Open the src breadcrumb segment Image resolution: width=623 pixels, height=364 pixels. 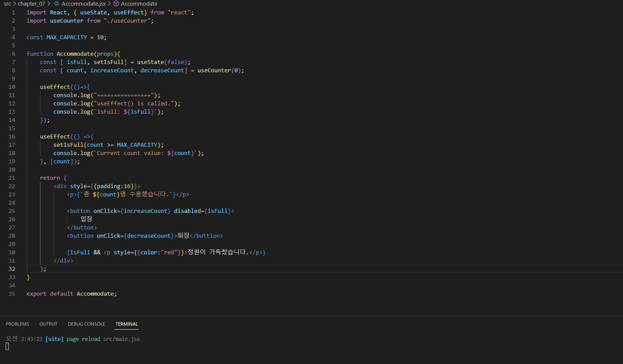tap(7, 3)
